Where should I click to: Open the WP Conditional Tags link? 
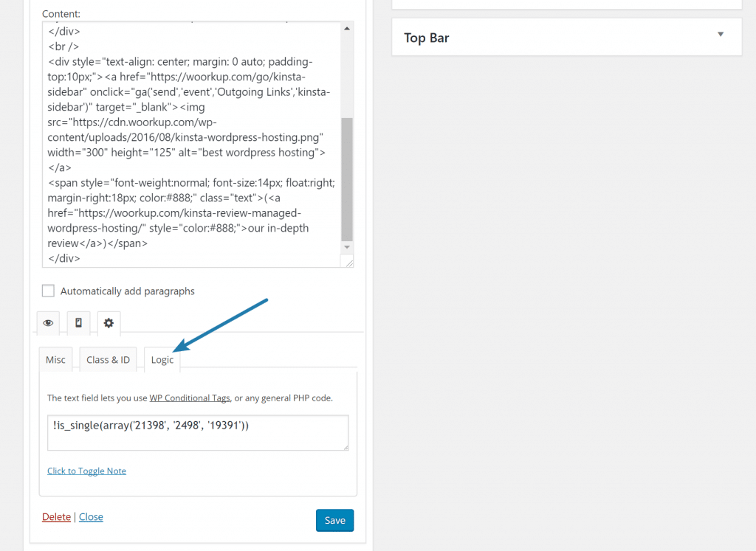click(x=190, y=397)
